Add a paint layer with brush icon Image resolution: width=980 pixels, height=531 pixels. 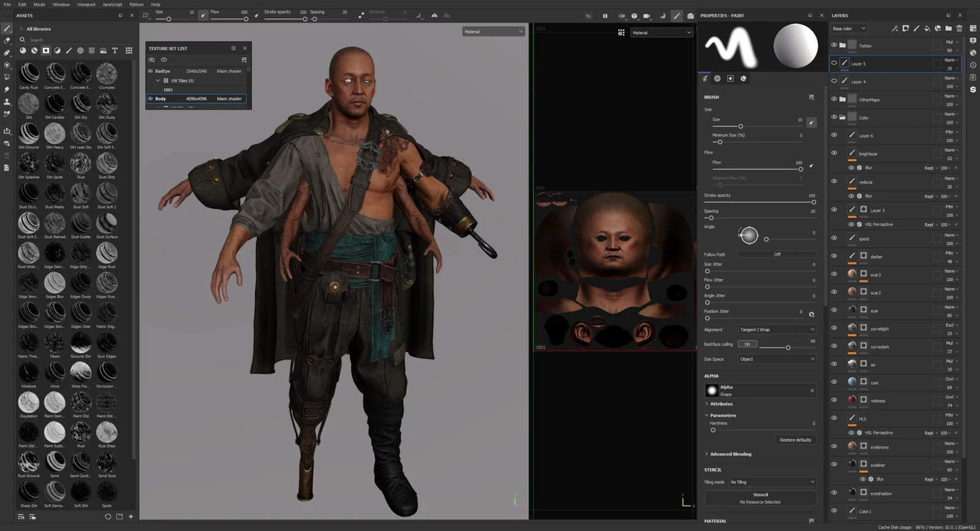[x=916, y=28]
